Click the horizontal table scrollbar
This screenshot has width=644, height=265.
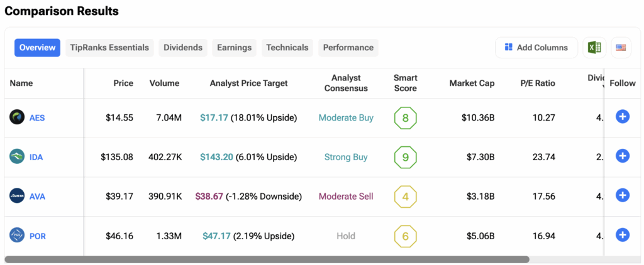[x=267, y=259]
